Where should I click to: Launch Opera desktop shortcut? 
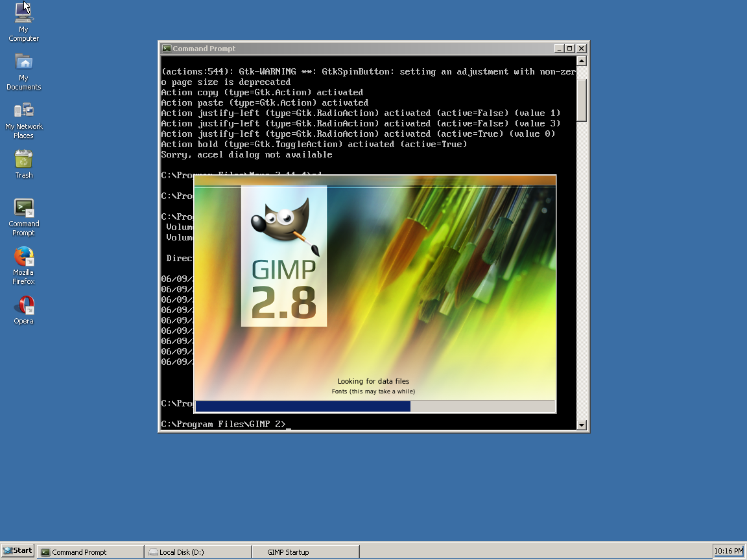[x=23, y=310]
